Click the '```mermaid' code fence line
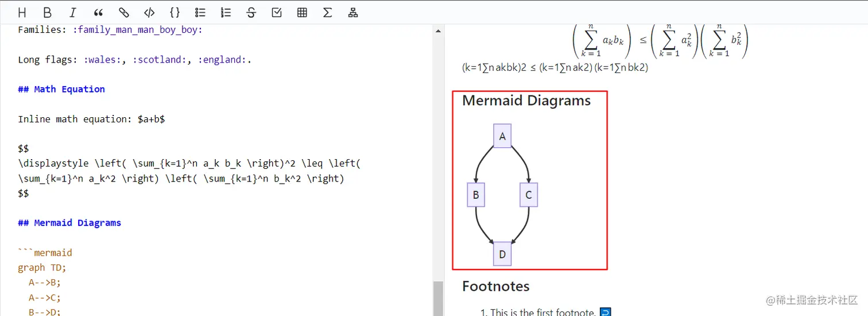The width and height of the screenshot is (868, 316). click(x=45, y=252)
